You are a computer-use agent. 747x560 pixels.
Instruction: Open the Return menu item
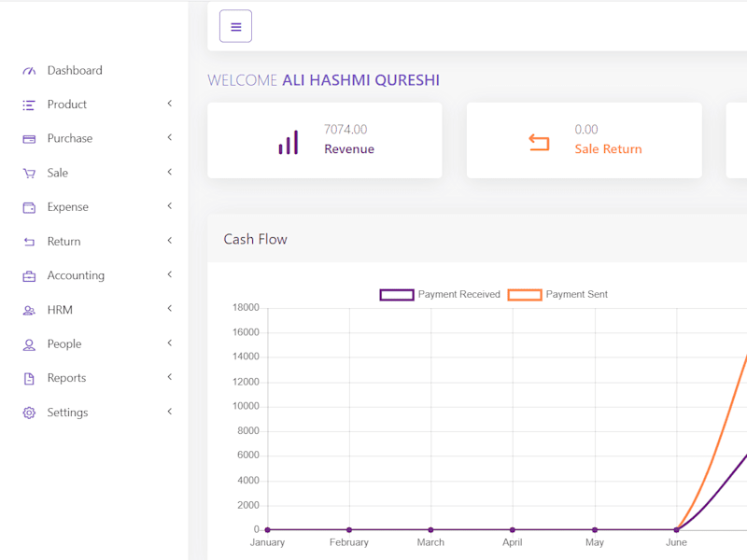click(x=63, y=242)
